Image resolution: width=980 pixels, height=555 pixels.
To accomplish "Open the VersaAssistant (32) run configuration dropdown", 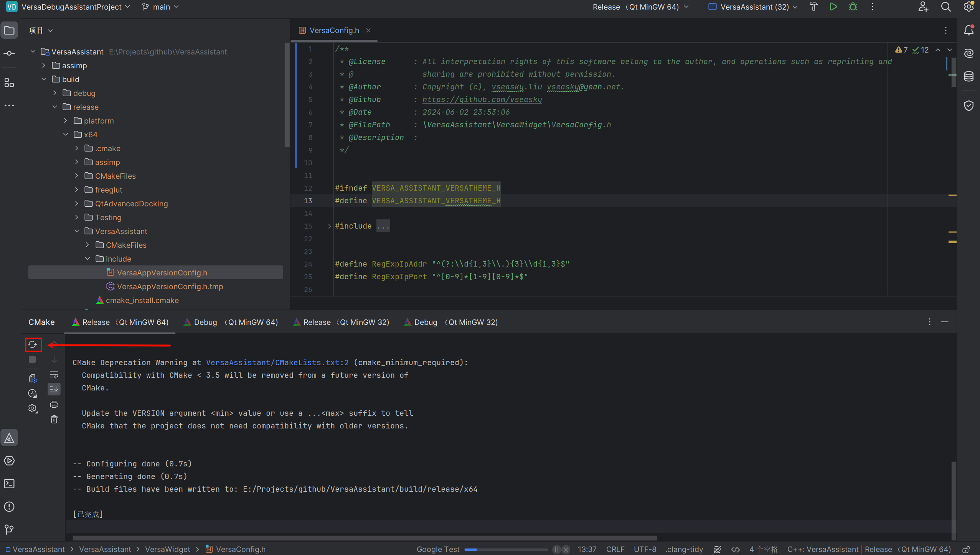I will (x=753, y=7).
